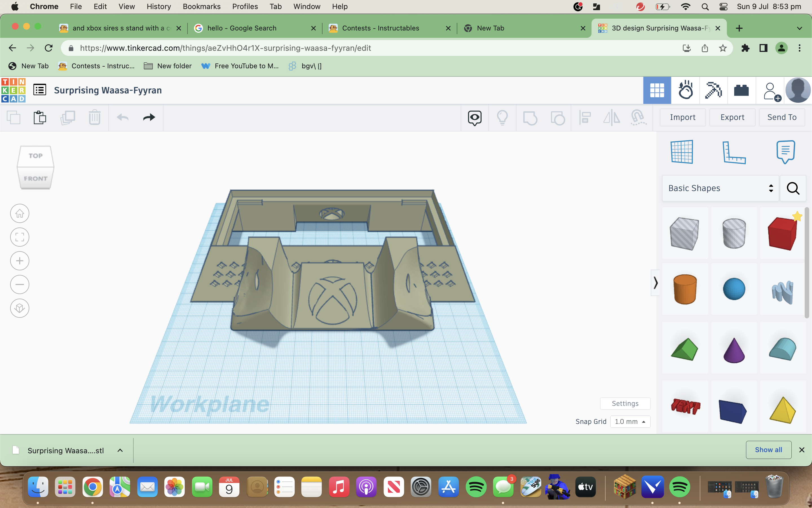Open the History menu
Image resolution: width=812 pixels, height=508 pixels.
tap(159, 6)
